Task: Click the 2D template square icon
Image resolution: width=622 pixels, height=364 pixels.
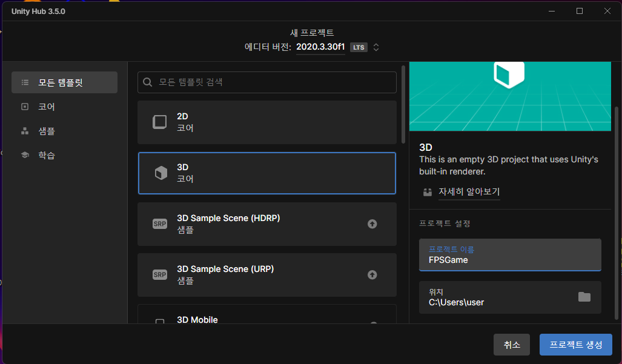Action: 160,122
